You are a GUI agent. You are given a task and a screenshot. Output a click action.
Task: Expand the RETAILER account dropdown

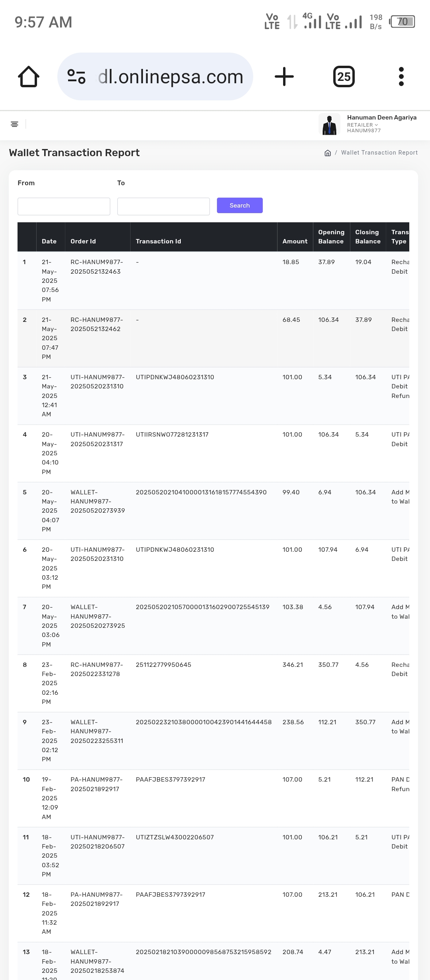362,125
